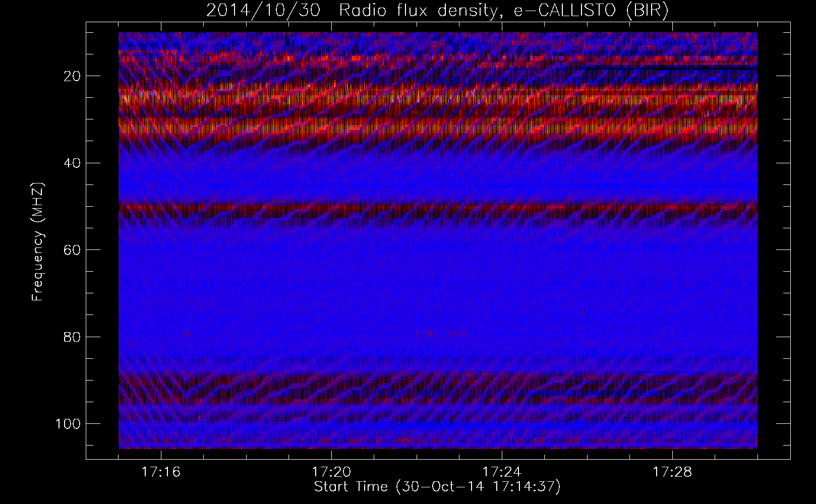The width and height of the screenshot is (816, 504).
Task: Click the 20 frequency tick label
Action: [72, 76]
